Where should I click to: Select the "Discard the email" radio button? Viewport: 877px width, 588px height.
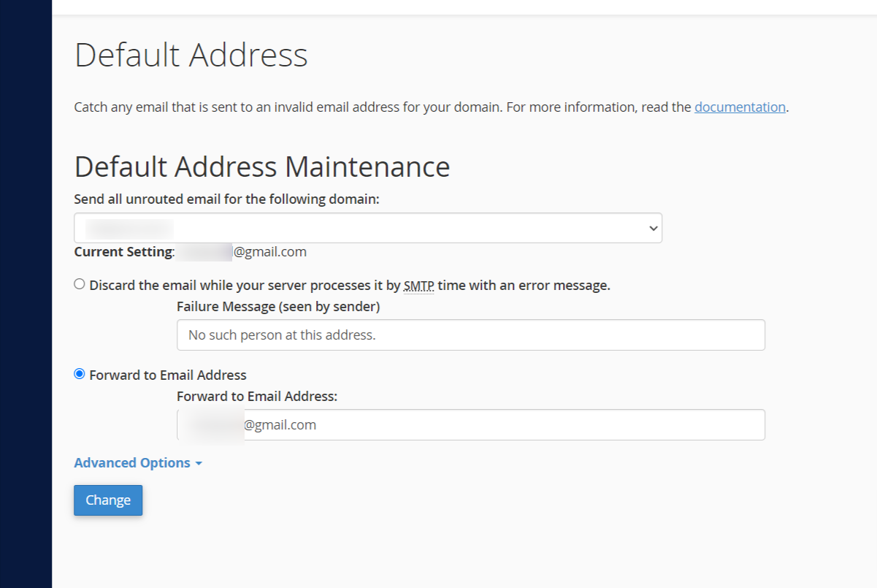pyautogui.click(x=79, y=283)
